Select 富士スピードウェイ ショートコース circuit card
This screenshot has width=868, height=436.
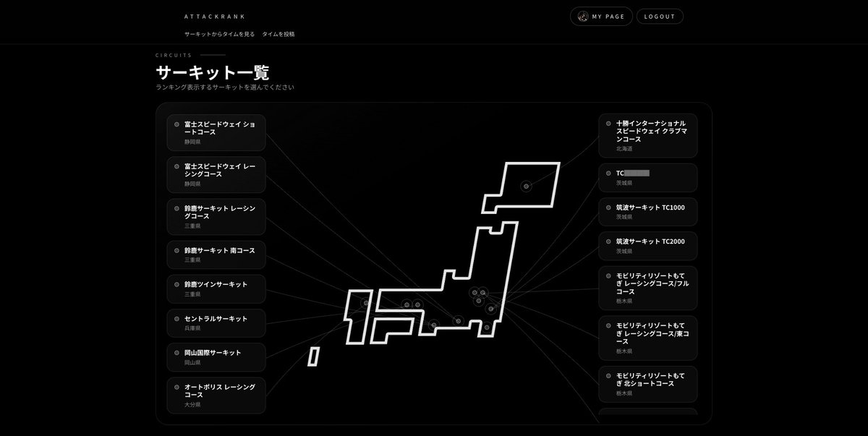[216, 133]
